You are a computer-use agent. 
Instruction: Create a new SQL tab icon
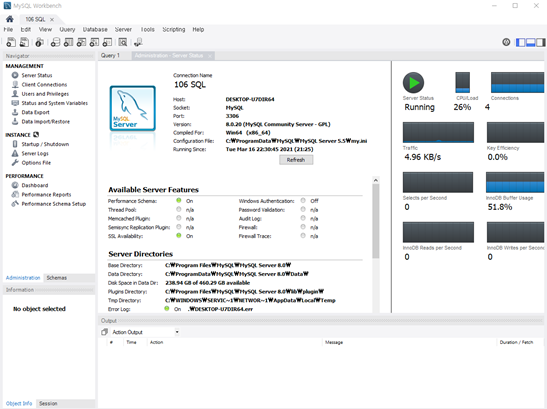11,42
